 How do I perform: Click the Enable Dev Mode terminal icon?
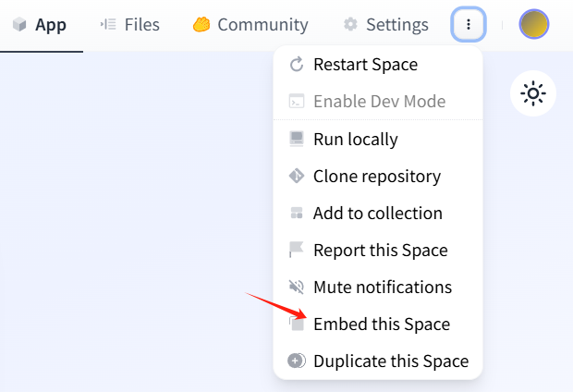pos(297,102)
